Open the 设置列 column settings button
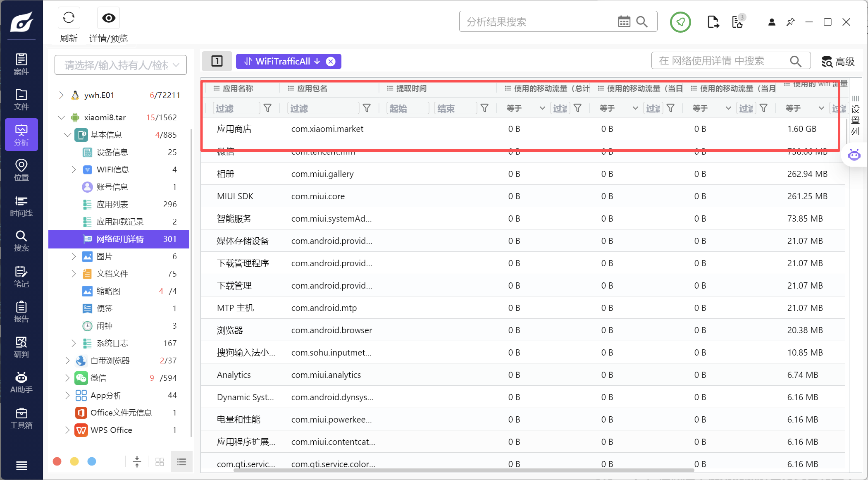Viewport: 868px width, 480px height. (855, 116)
